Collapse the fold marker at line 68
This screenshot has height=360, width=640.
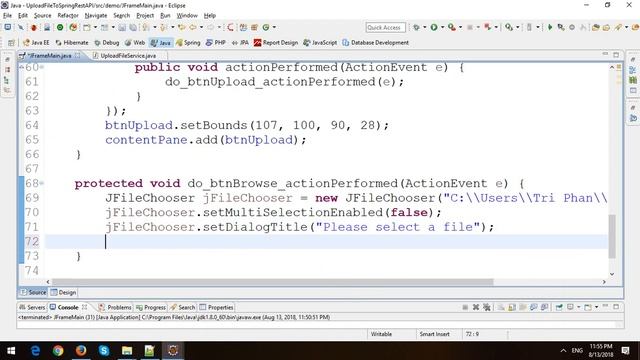click(x=42, y=183)
